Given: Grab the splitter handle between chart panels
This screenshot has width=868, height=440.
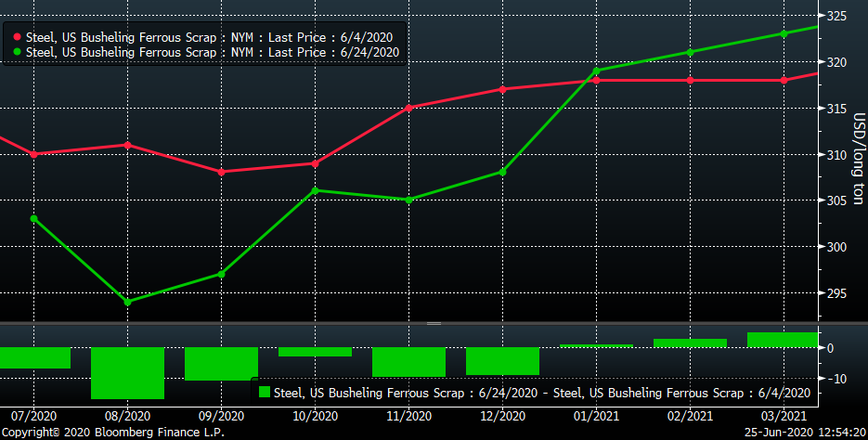Looking at the screenshot, I should click(434, 323).
